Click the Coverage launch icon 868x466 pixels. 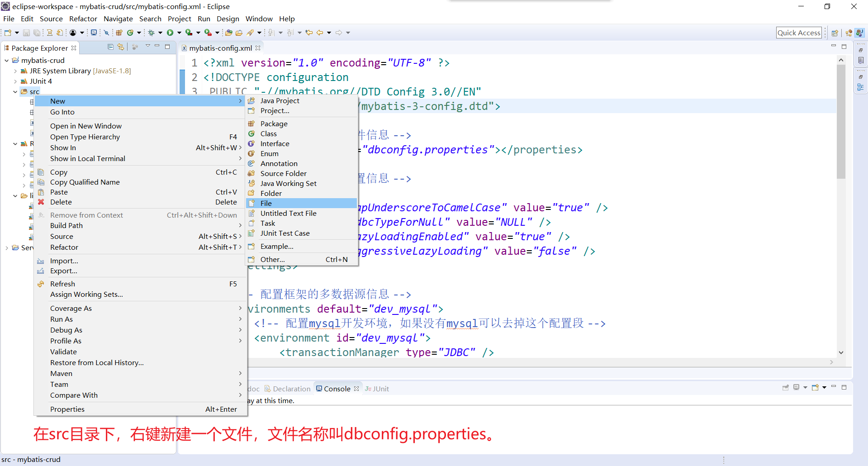pyautogui.click(x=189, y=33)
